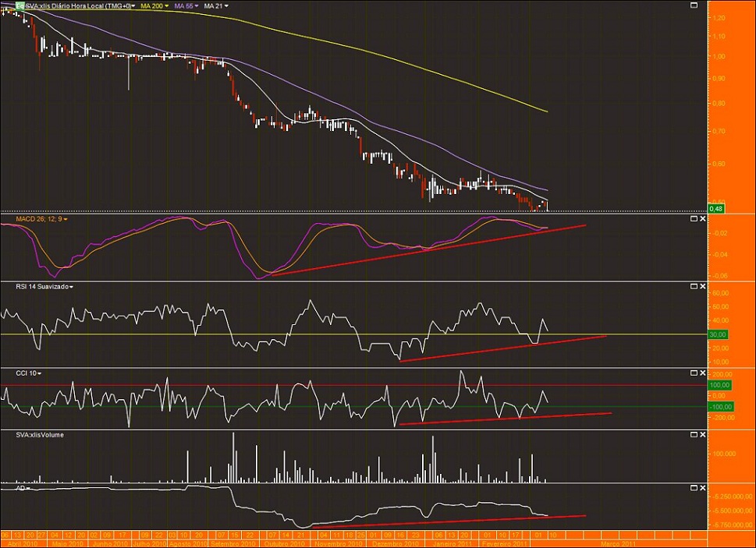The image size is (756, 548).
Task: Close the AD indicator panel
Action: (x=702, y=488)
